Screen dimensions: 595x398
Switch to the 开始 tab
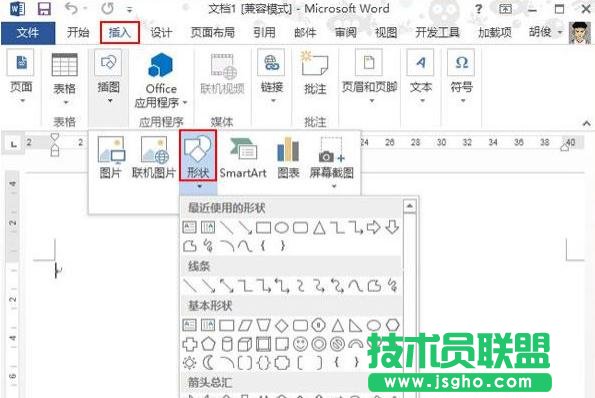point(78,33)
